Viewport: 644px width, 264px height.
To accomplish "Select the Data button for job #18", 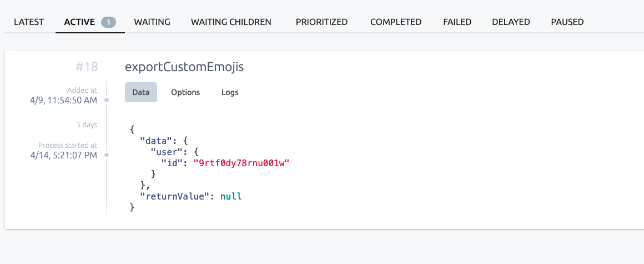I will pyautogui.click(x=141, y=92).
